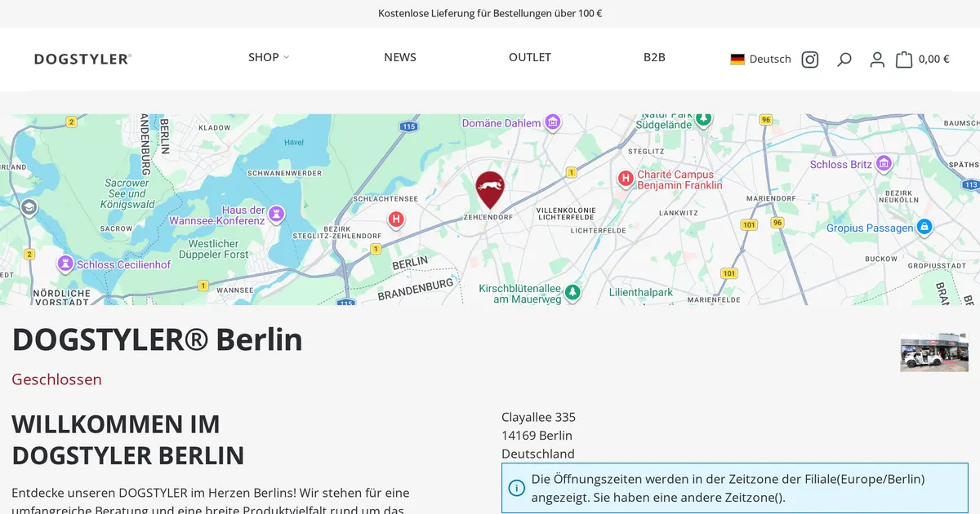Click the Domäne Dahlem map label
Screen dimensions: 980x514
(501, 123)
